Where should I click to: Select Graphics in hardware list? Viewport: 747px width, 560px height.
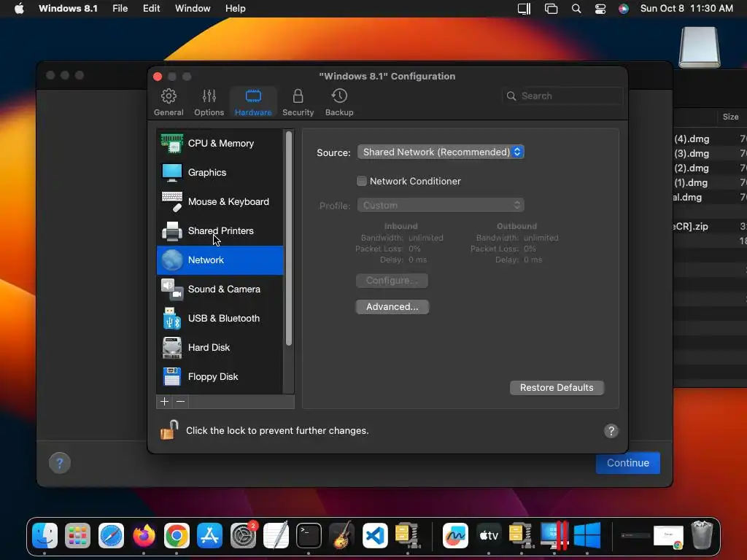pos(220,172)
